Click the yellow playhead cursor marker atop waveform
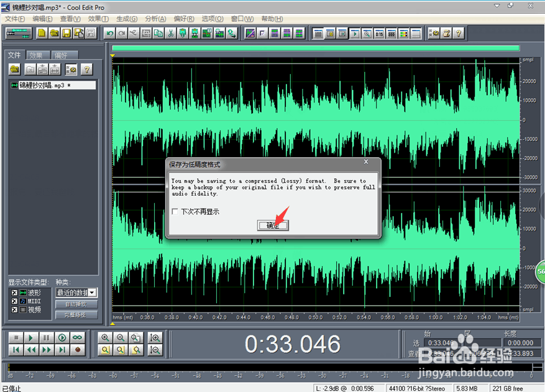Image resolution: width=545 pixels, height=392 pixels. point(112,56)
